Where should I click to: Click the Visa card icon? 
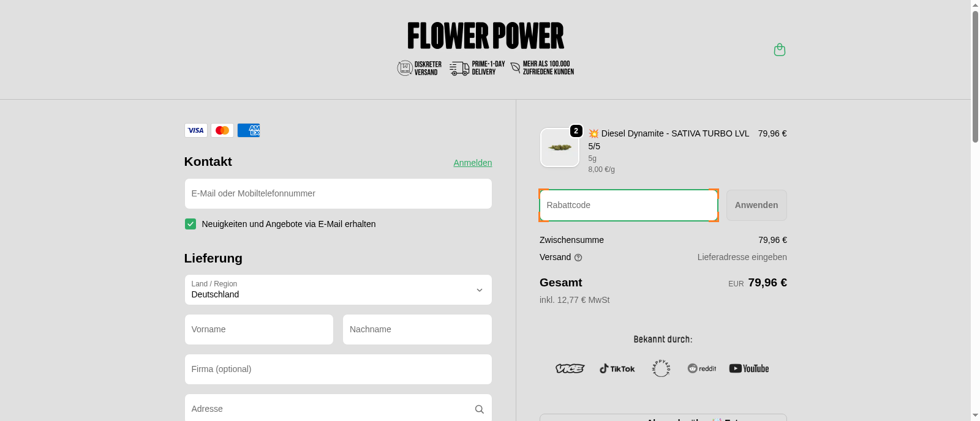coord(196,130)
